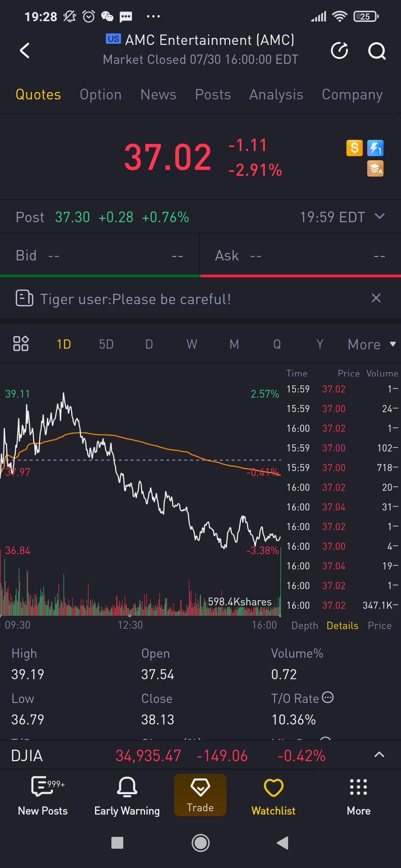Screen dimensions: 401x868
Task: Tap the orange dollar sign badge
Action: 355,148
